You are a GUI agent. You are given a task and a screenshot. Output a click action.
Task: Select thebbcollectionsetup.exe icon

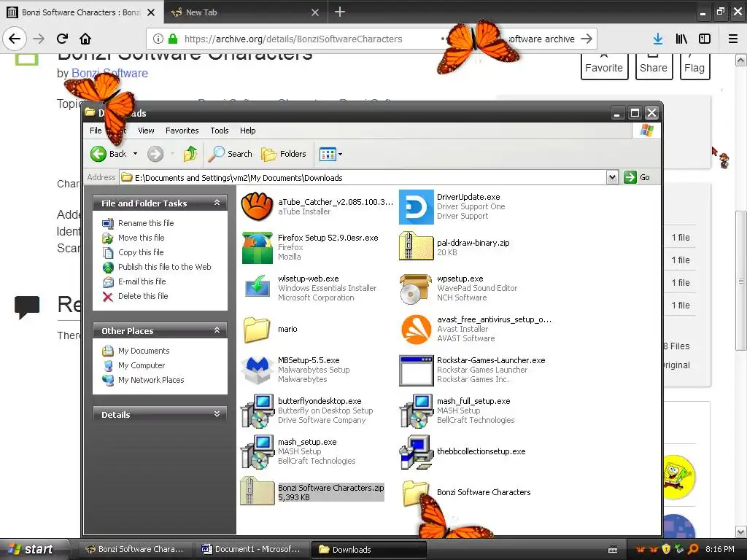point(416,451)
